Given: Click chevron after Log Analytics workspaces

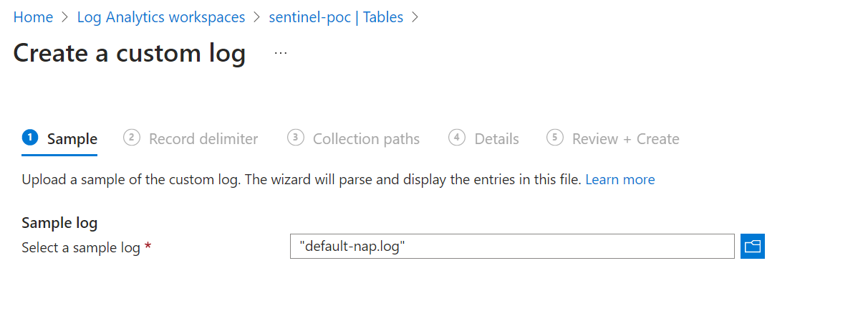Looking at the screenshot, I should [257, 17].
